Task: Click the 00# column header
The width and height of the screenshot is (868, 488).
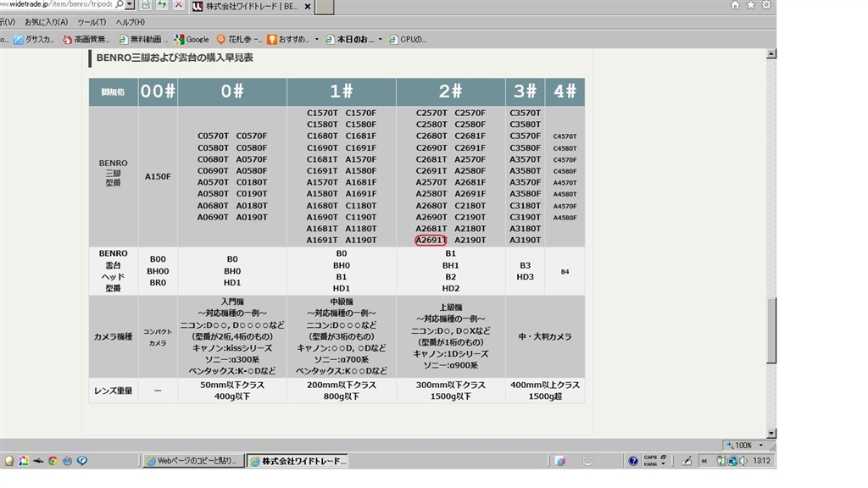Action: coord(158,91)
